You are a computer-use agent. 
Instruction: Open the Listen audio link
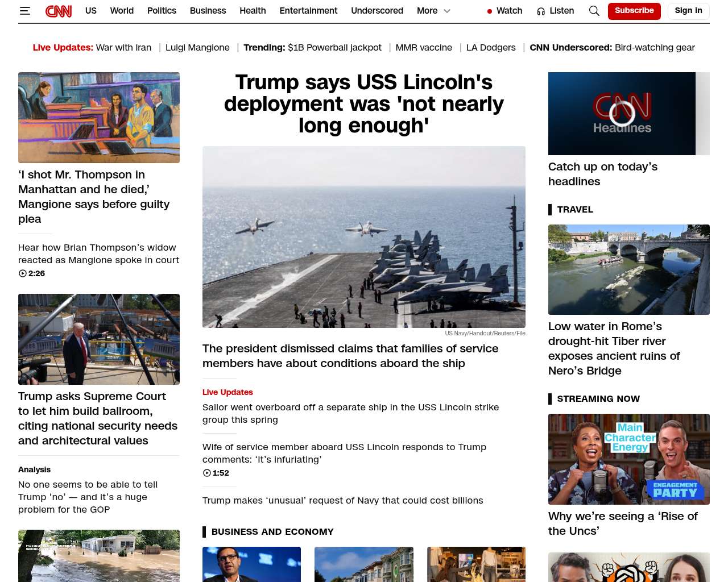[562, 11]
